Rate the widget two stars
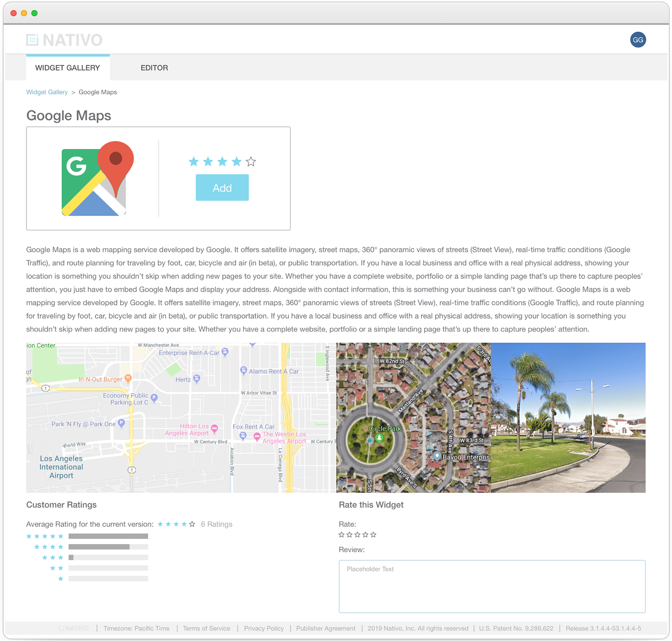The image size is (672, 641). point(349,535)
